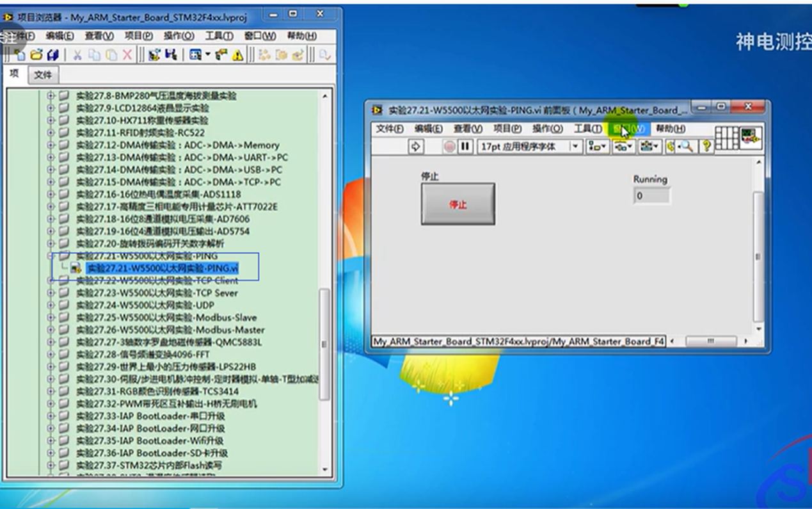Screen dimensions: 812x509
Task: Click the filter view icon in project toolbar
Action: pyautogui.click(x=195, y=55)
